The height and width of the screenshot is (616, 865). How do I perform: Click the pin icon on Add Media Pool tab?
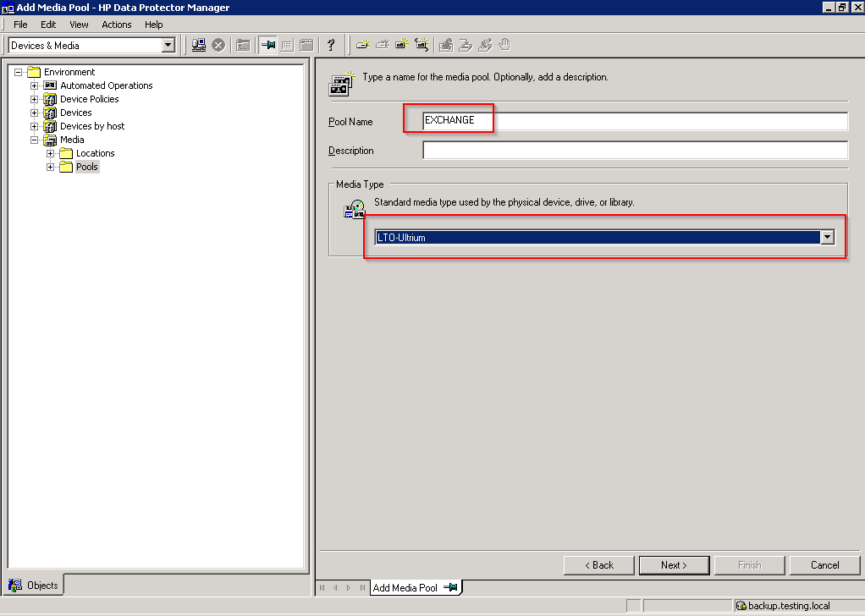[x=451, y=587]
